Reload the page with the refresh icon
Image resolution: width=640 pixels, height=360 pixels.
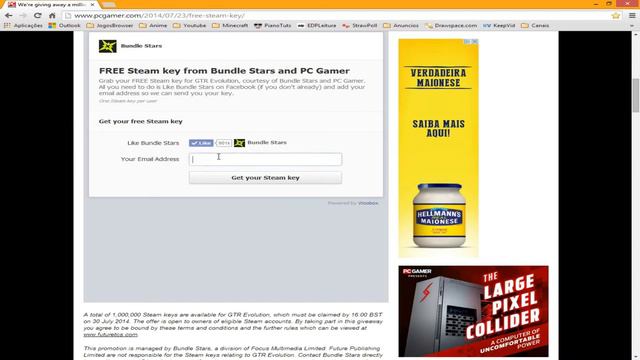coord(38,16)
